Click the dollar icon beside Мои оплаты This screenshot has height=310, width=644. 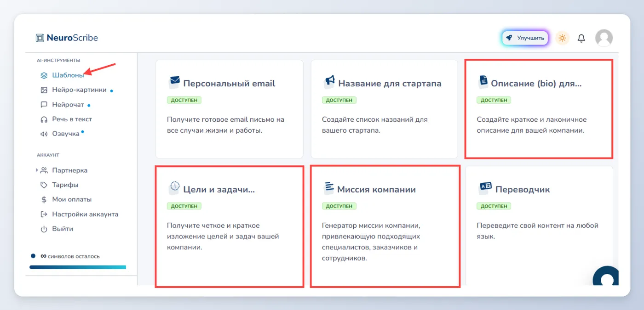point(44,200)
